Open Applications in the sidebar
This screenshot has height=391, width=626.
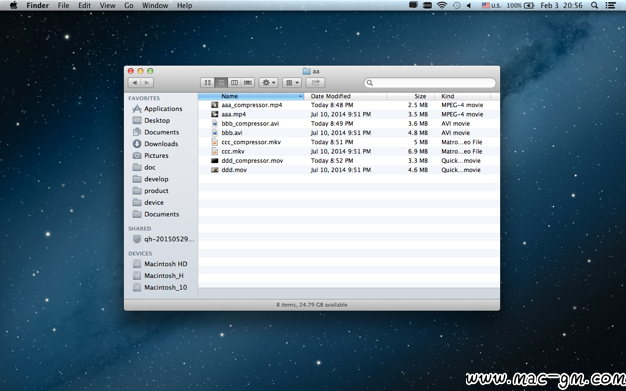click(x=157, y=109)
